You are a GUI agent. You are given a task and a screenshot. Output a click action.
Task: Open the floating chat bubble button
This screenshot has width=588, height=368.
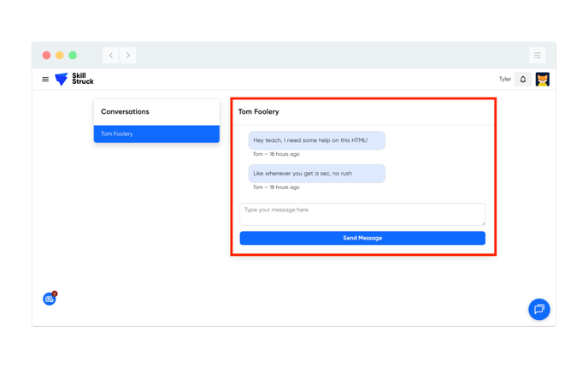pyautogui.click(x=538, y=309)
